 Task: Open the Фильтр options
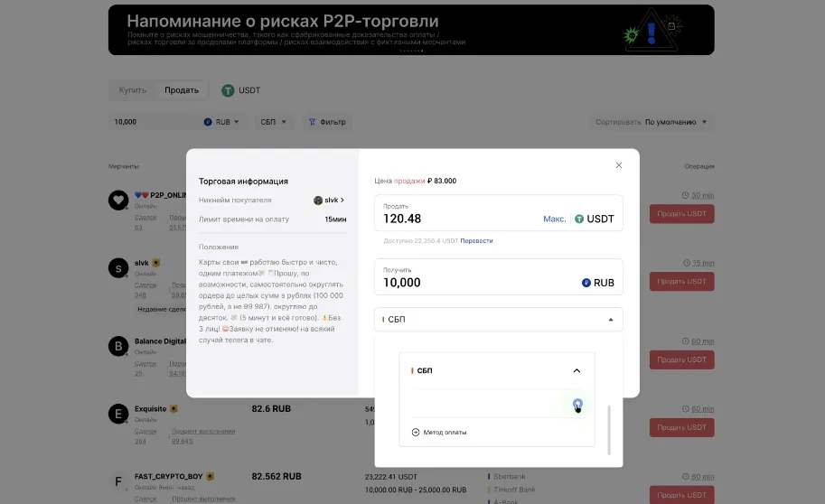pos(327,122)
